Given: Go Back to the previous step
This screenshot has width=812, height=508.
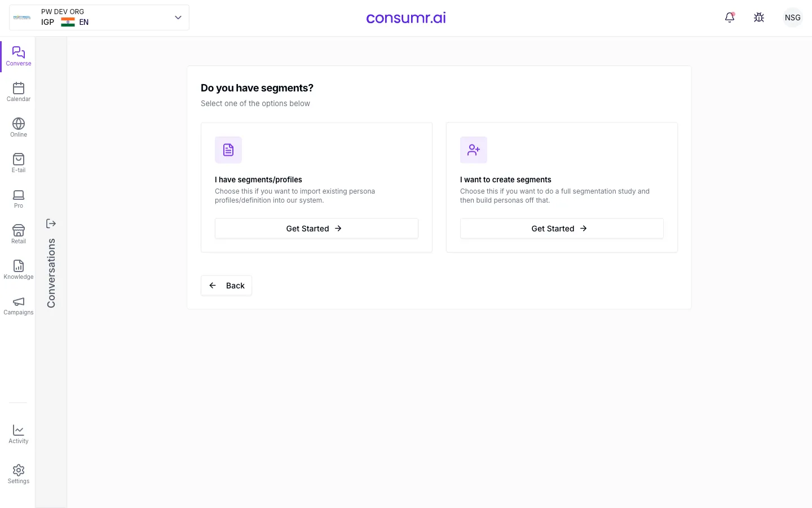Looking at the screenshot, I should (226, 286).
